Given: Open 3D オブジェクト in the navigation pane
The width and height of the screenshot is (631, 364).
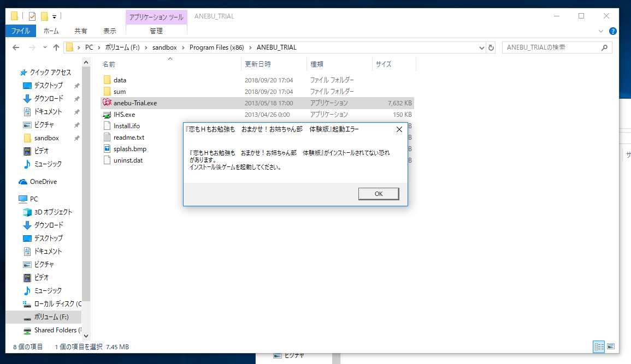Looking at the screenshot, I should [x=53, y=212].
